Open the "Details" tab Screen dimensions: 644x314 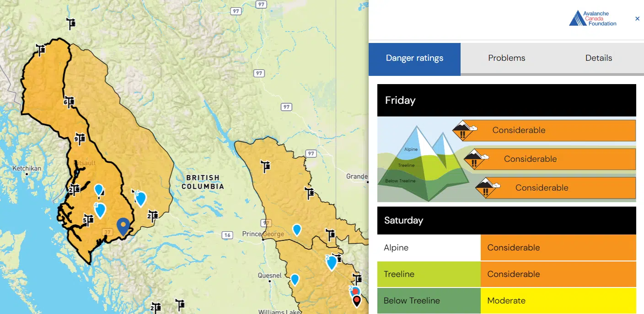coord(598,58)
